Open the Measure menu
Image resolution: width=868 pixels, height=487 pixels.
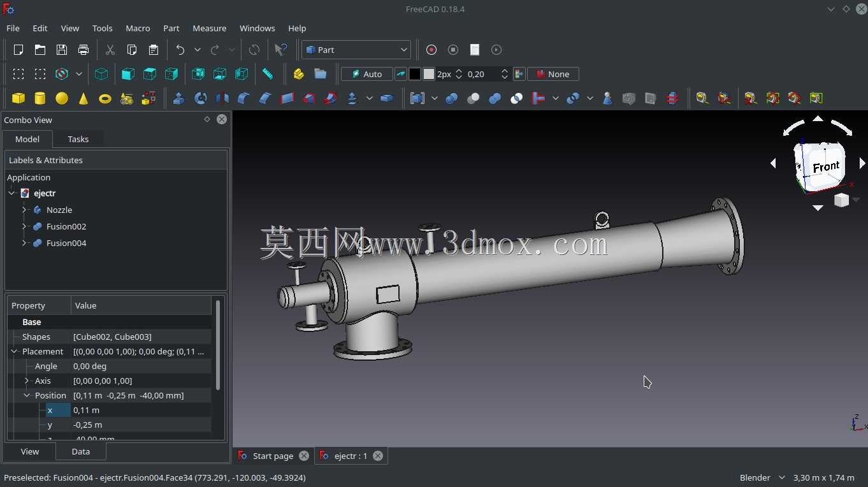(210, 28)
